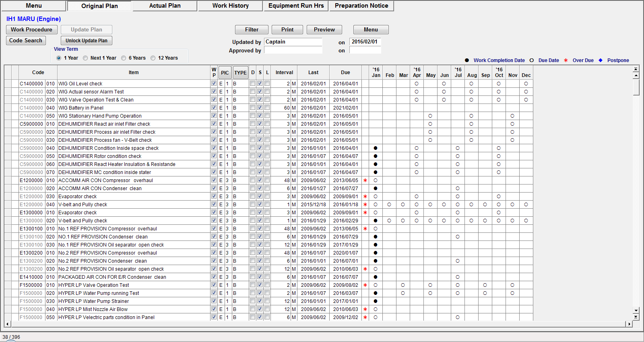The height and width of the screenshot is (342, 644).
Task: Uncheck WP box for WIG Battery in Panel
Action: 214,108
